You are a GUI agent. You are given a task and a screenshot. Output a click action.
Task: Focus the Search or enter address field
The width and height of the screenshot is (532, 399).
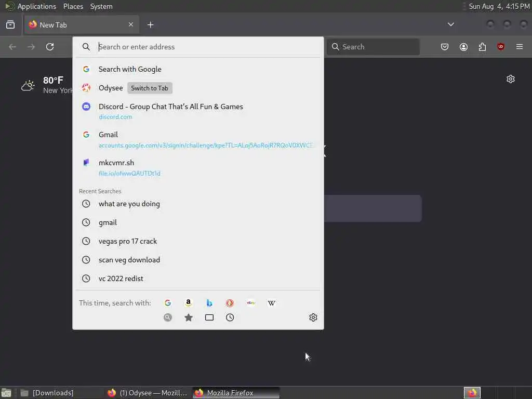pos(198,47)
